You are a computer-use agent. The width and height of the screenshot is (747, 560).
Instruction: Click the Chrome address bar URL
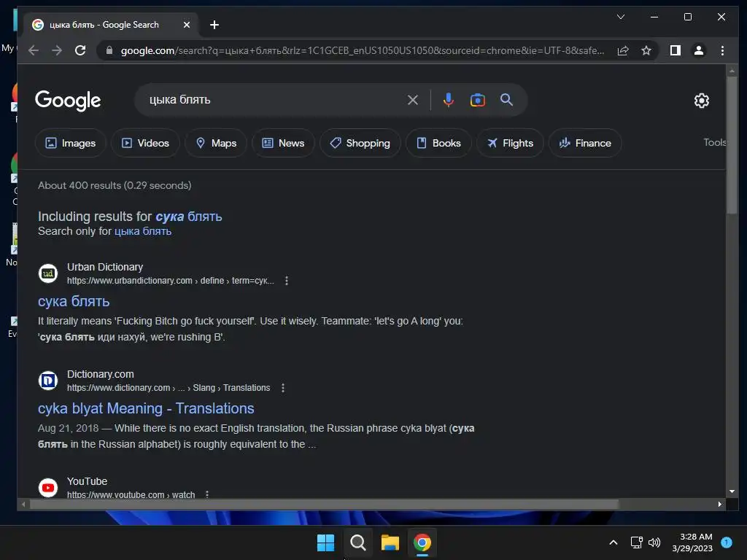pos(362,50)
